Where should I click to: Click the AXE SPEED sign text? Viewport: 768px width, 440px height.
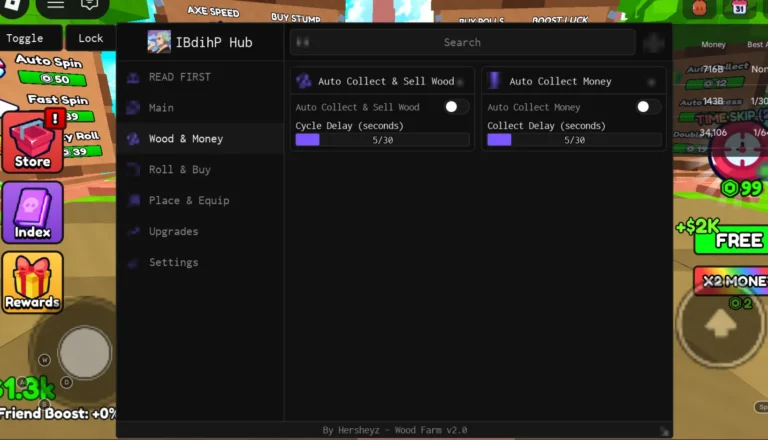(214, 11)
